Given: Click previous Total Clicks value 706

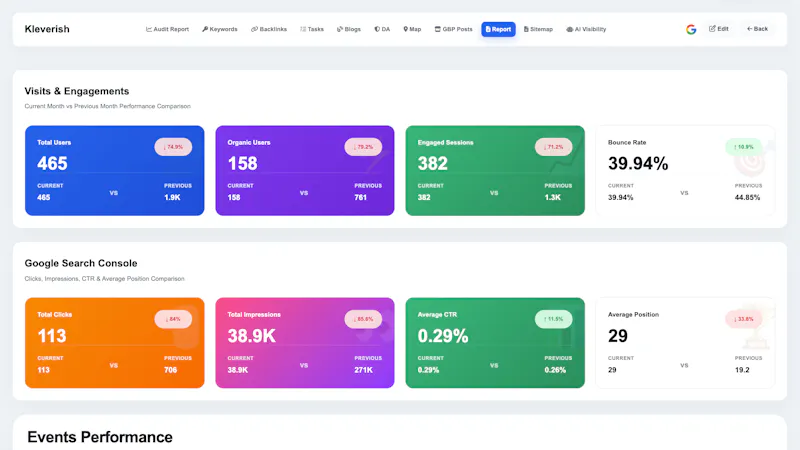Looking at the screenshot, I should click(170, 370).
